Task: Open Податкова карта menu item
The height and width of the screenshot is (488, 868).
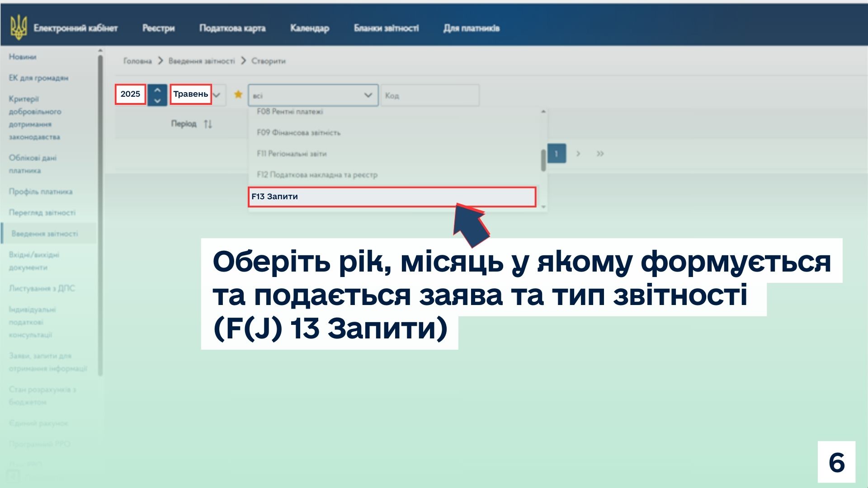Action: pyautogui.click(x=232, y=28)
